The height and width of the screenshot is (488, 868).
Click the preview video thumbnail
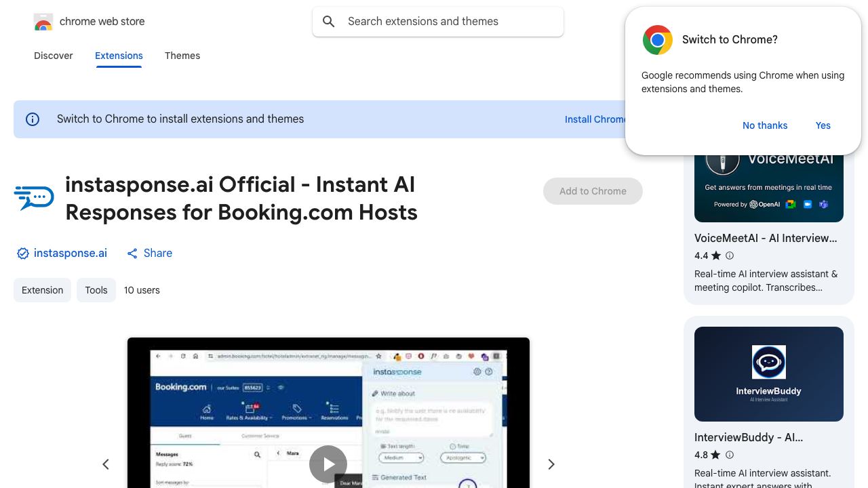pos(328,413)
